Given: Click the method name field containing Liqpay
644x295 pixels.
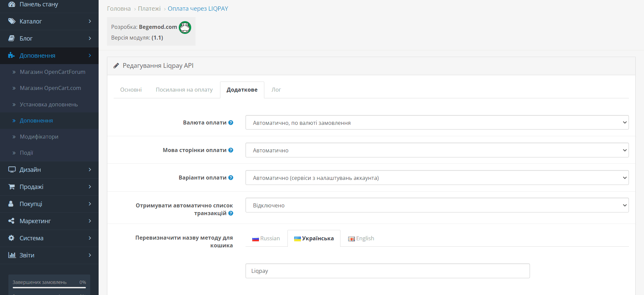Looking at the screenshot, I should pos(387,271).
